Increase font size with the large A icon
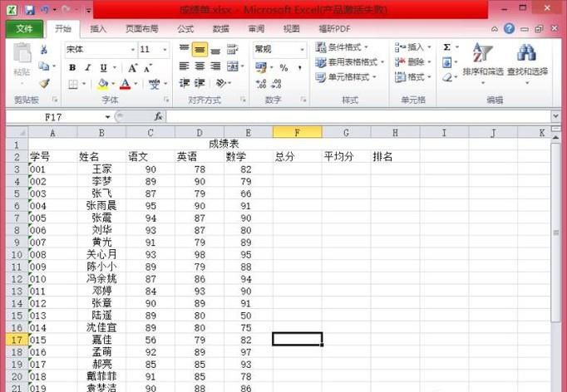Image resolution: width=567 pixels, height=392 pixels. (x=132, y=67)
